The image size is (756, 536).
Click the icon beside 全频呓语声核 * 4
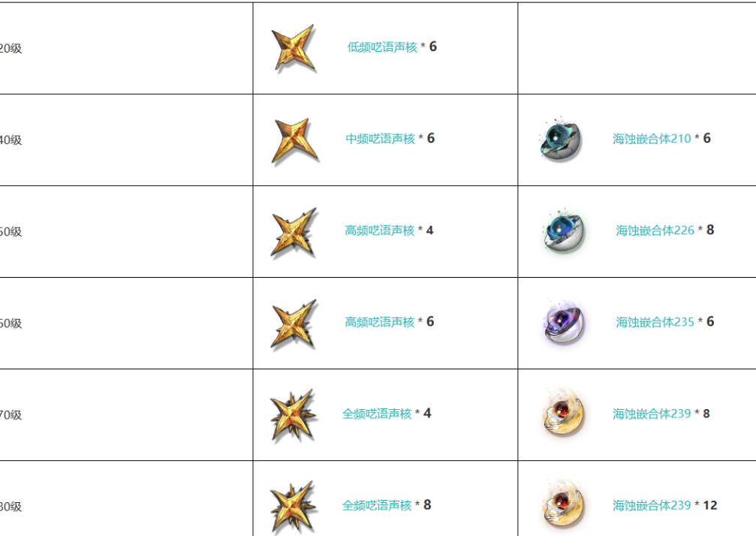(x=293, y=415)
